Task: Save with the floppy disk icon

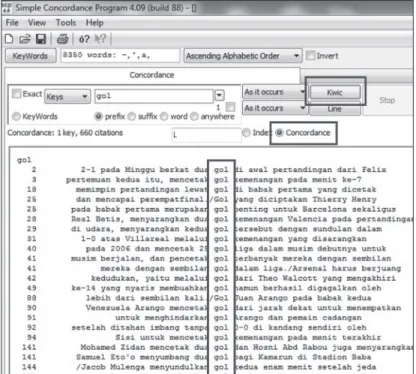Action: pyautogui.click(x=41, y=39)
